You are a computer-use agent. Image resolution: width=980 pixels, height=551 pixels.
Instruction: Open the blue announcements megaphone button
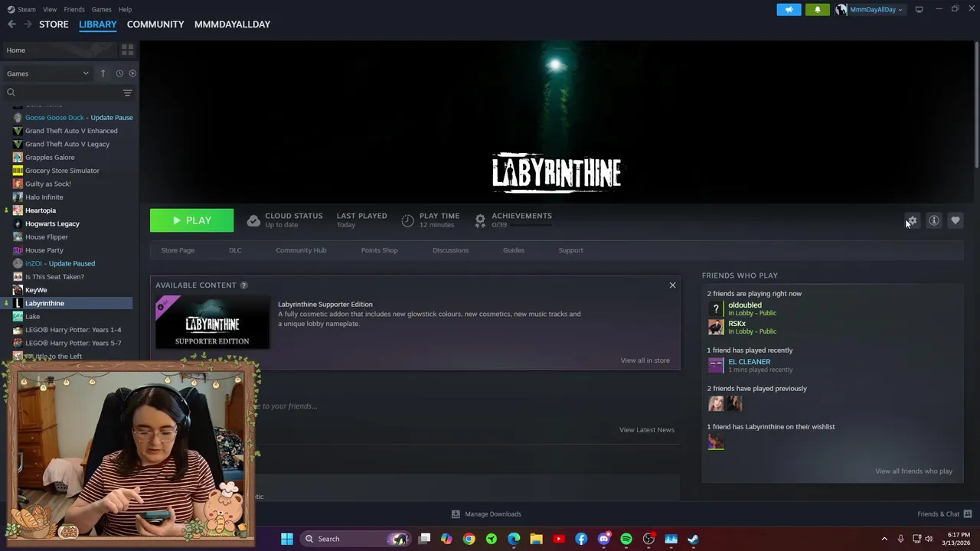789,9
